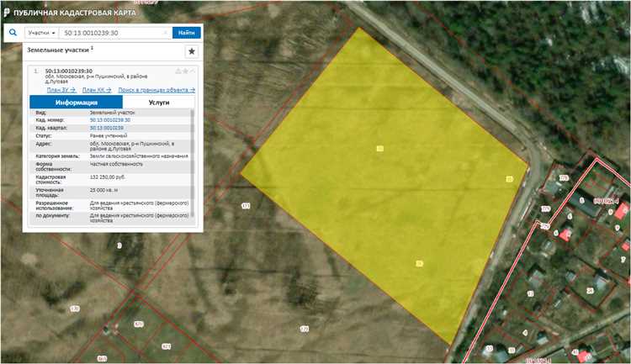Image resolution: width=631 pixels, height=364 pixels.
Task: Click the magnifier search icon
Action: coord(13,33)
